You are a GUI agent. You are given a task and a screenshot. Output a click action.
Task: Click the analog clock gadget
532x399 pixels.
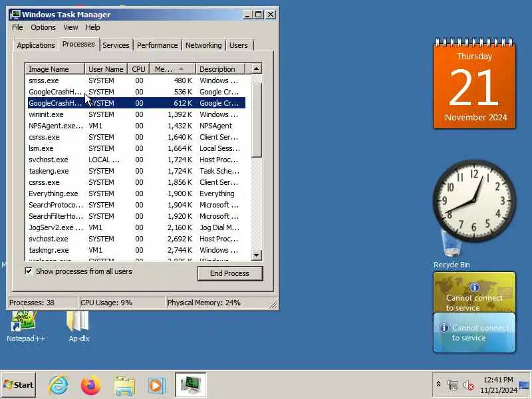pyautogui.click(x=474, y=200)
